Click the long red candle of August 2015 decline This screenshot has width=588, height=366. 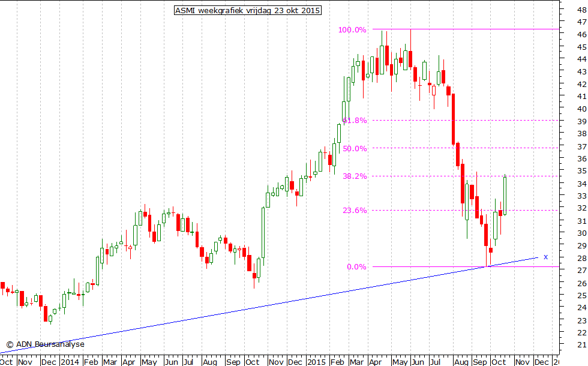click(x=454, y=119)
